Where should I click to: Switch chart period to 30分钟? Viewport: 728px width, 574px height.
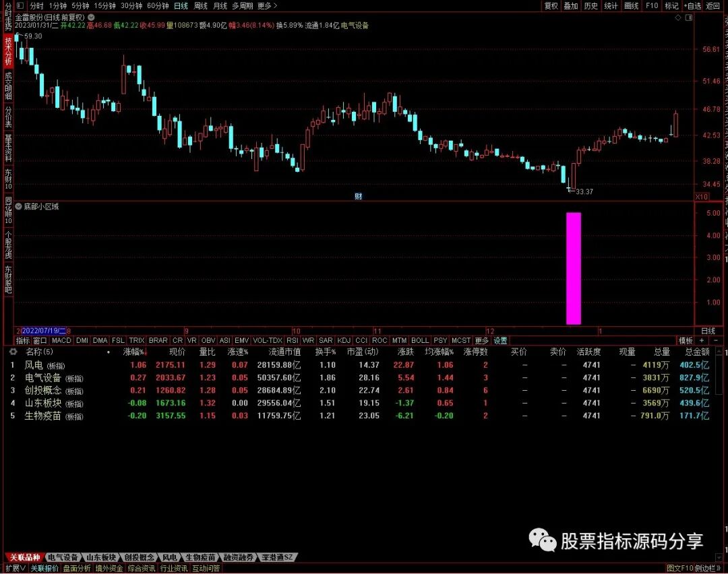(x=131, y=5)
